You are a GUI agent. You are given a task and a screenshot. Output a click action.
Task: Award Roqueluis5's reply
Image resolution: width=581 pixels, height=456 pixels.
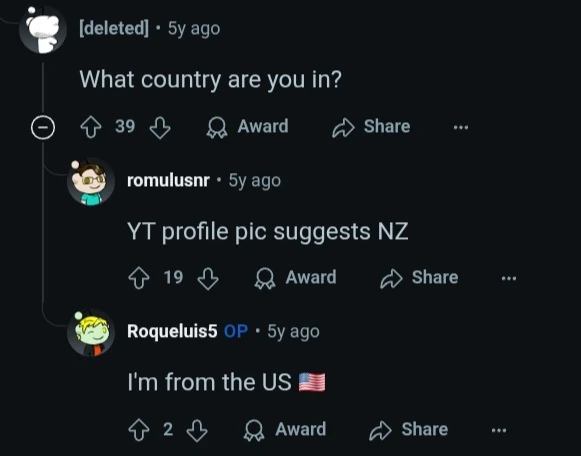(x=285, y=430)
